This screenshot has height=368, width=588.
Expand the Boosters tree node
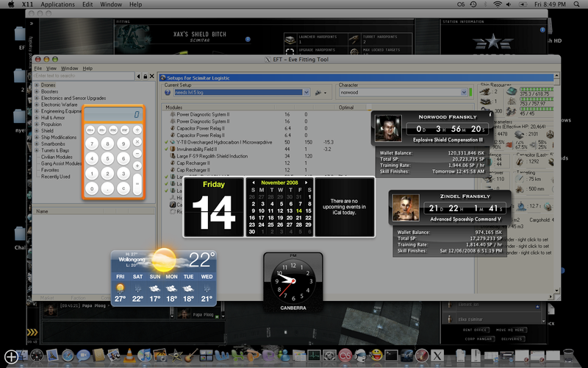point(36,91)
